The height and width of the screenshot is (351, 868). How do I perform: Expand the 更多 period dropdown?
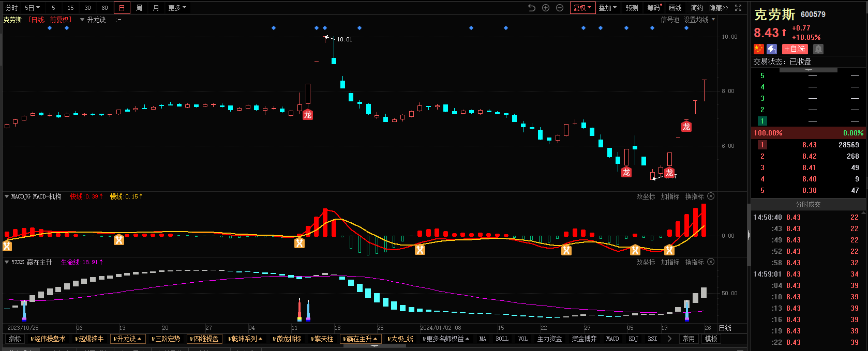177,8
